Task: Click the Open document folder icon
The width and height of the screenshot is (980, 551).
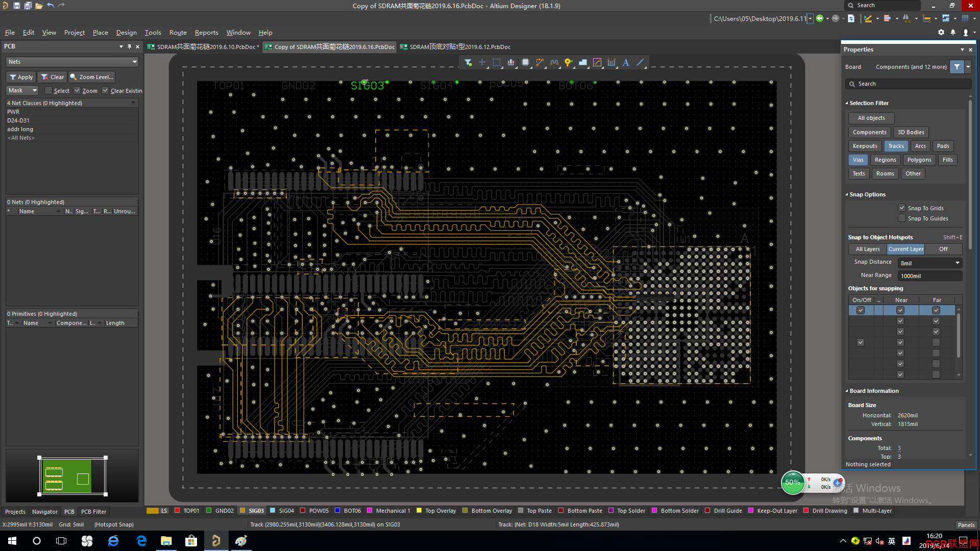Action: (x=39, y=6)
